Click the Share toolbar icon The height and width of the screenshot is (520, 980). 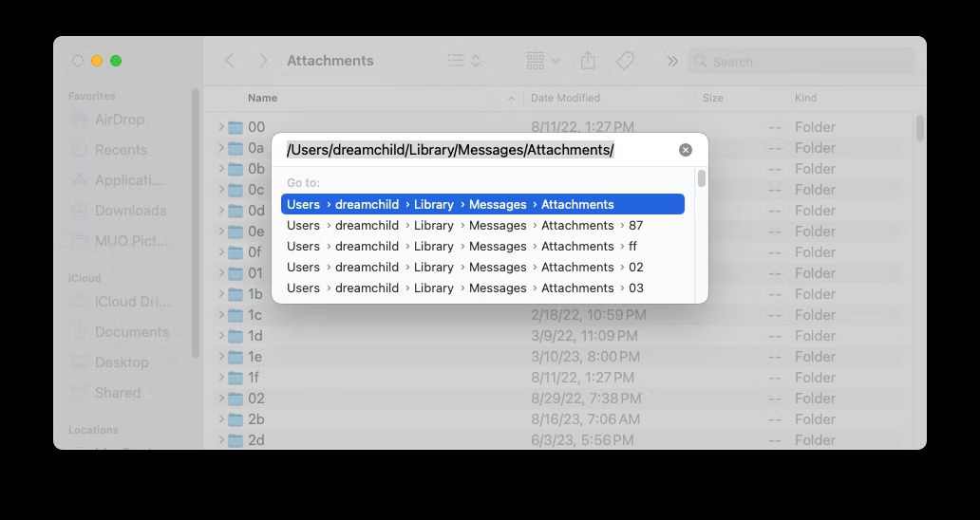588,61
